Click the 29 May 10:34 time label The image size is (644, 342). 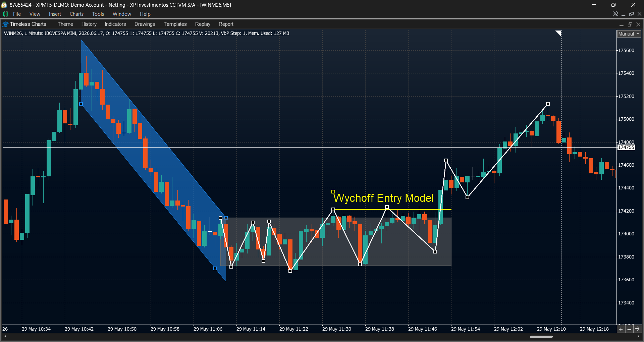36,329
